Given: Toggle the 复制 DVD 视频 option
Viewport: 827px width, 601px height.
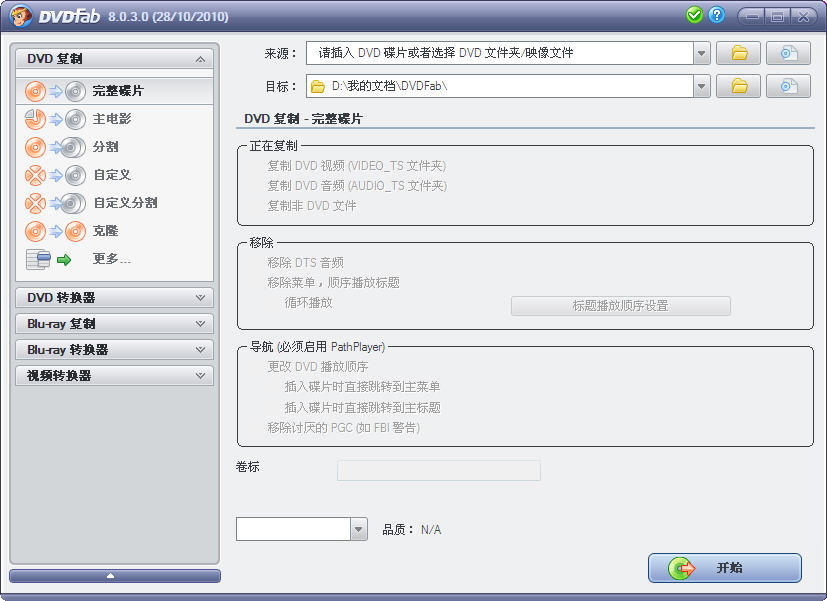Looking at the screenshot, I should 356,166.
